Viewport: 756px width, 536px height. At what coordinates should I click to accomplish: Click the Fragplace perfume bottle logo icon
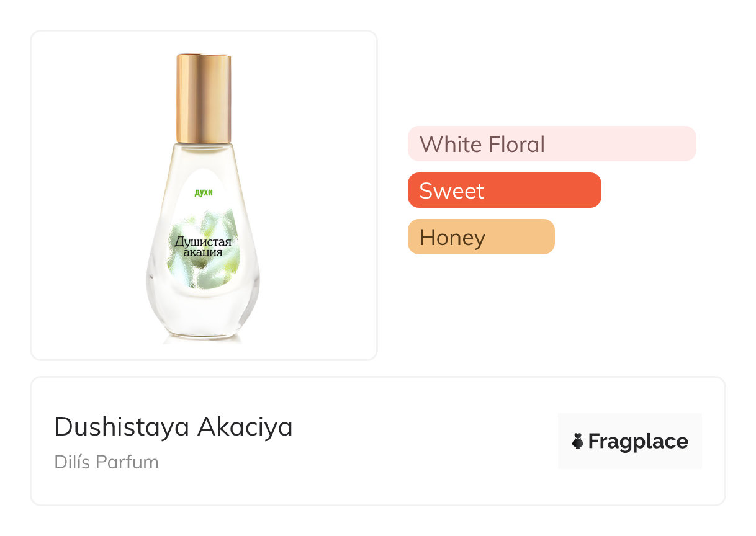point(578,441)
